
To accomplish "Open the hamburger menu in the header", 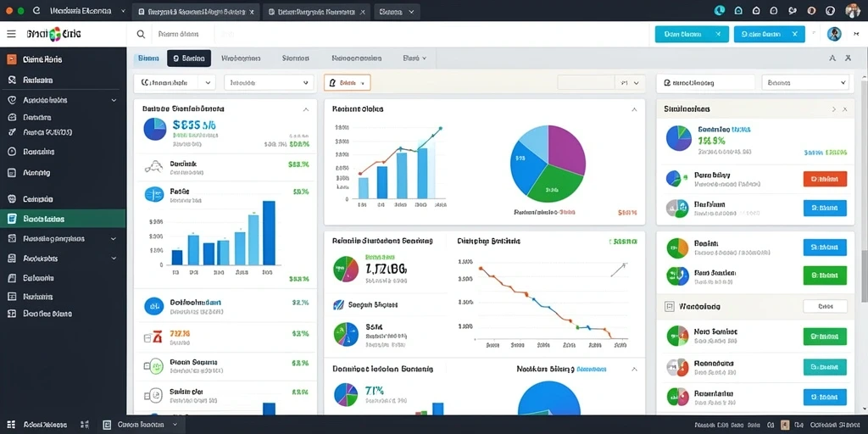I will point(11,34).
